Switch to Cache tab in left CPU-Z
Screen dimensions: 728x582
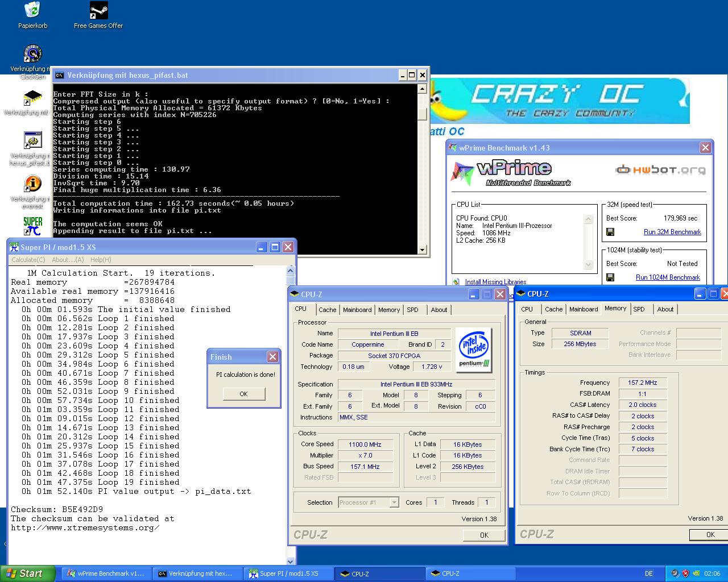pos(327,310)
